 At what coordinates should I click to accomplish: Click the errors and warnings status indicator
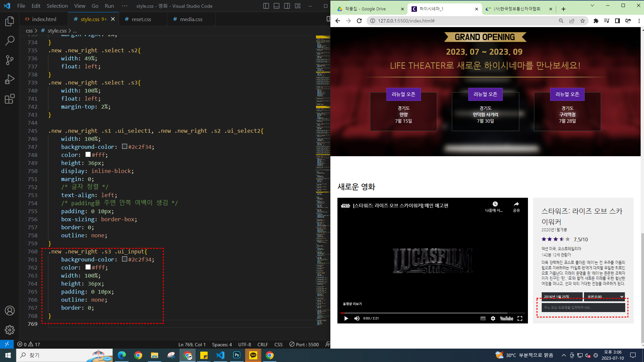point(29,344)
